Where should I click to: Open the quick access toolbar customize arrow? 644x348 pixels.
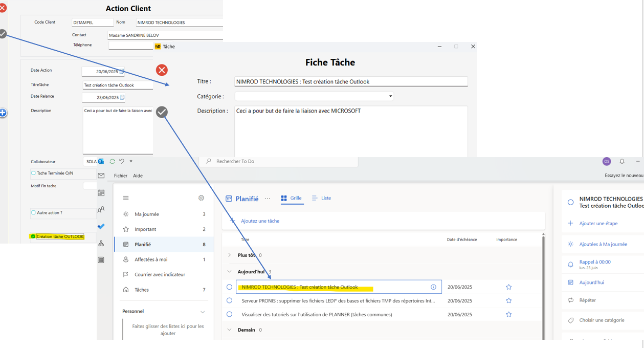pyautogui.click(x=131, y=161)
